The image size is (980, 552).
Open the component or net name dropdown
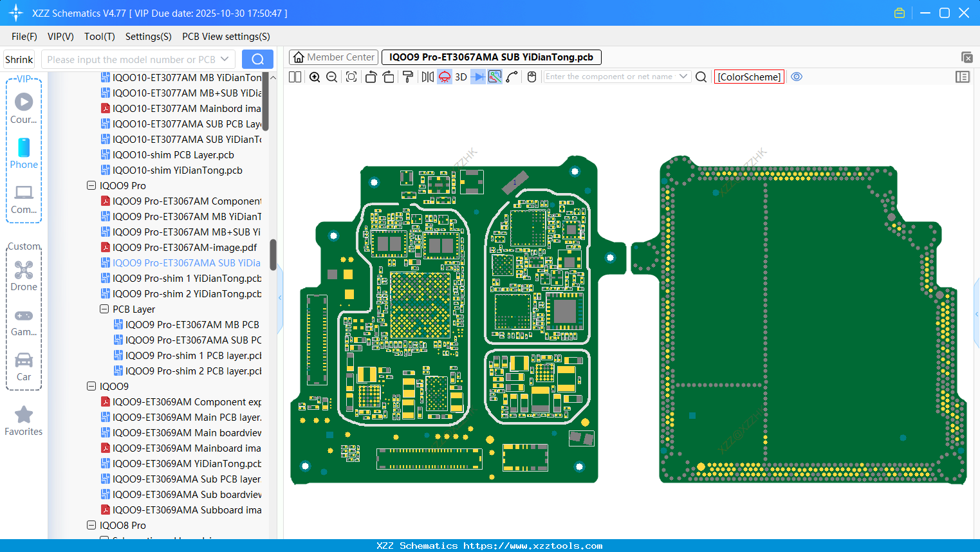pos(683,77)
